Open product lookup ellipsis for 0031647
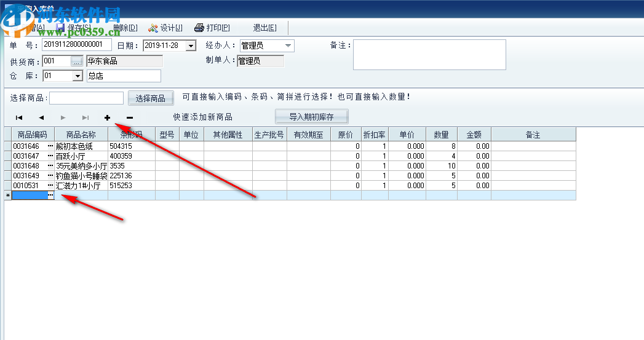 (50, 156)
